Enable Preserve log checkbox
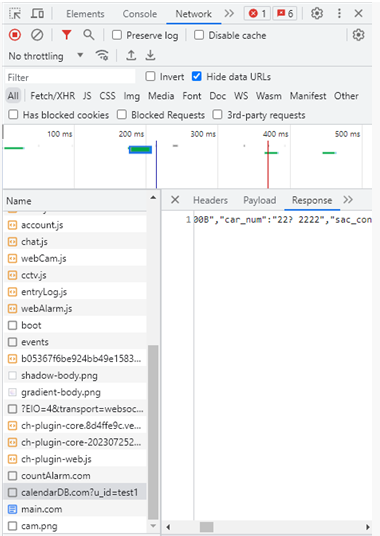The height and width of the screenshot is (536, 380). tap(117, 35)
